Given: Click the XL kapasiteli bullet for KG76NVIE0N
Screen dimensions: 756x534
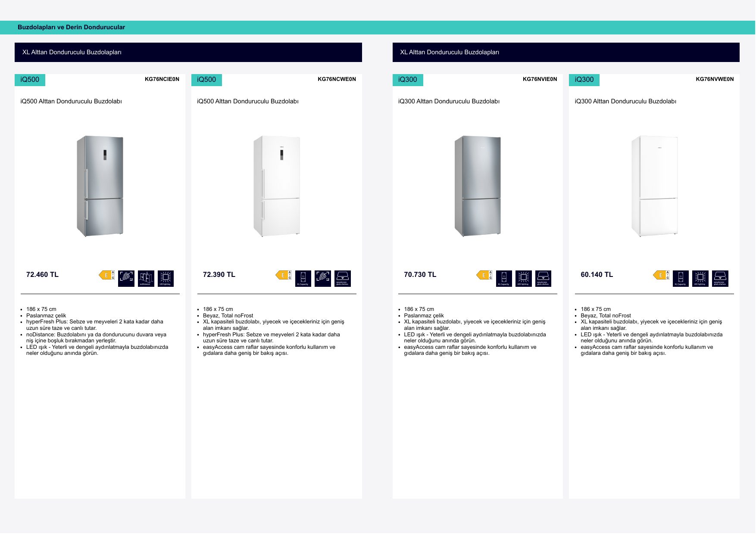Looking at the screenshot, I should (x=475, y=325).
